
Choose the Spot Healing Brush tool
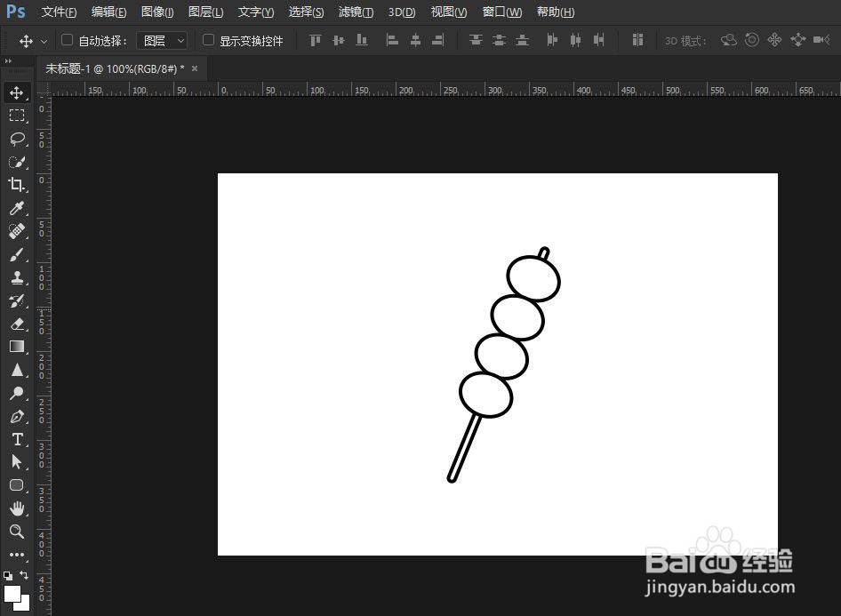point(17,231)
